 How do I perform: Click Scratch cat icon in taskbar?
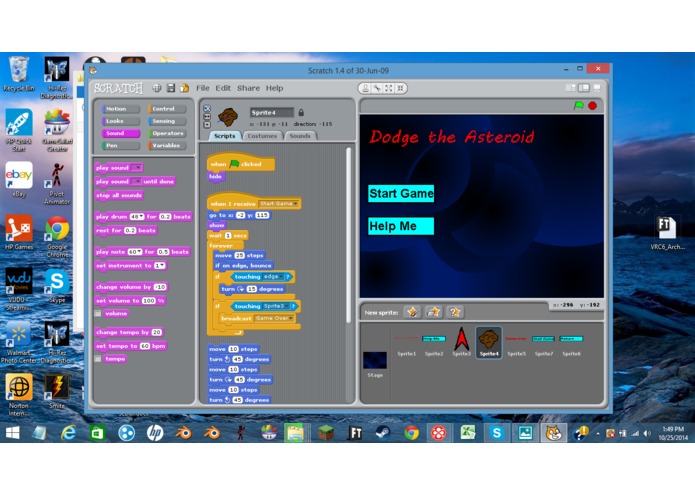[553, 433]
